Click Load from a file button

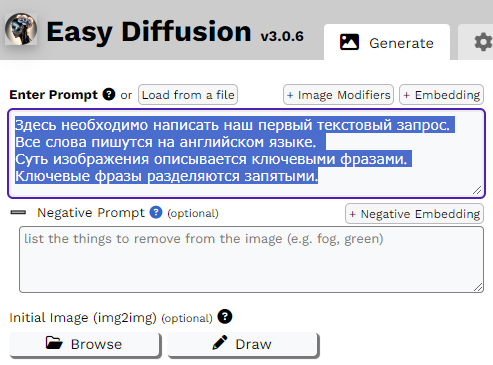click(x=188, y=95)
